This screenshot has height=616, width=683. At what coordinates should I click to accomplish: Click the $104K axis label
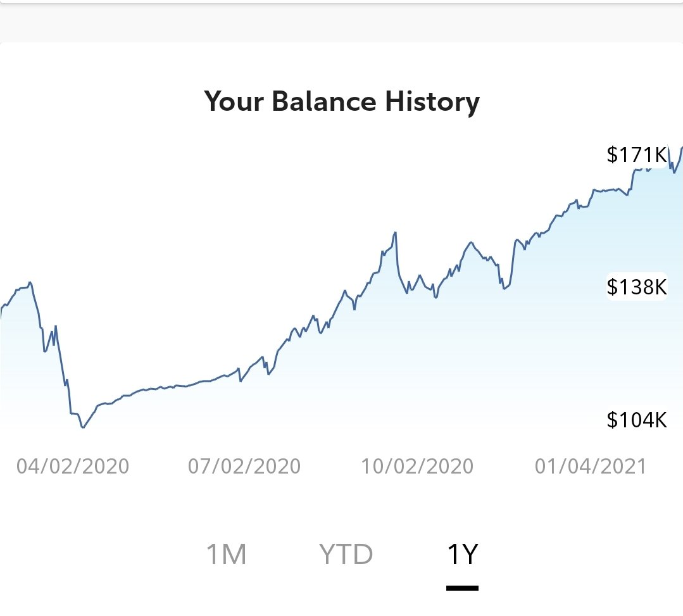[636, 420]
